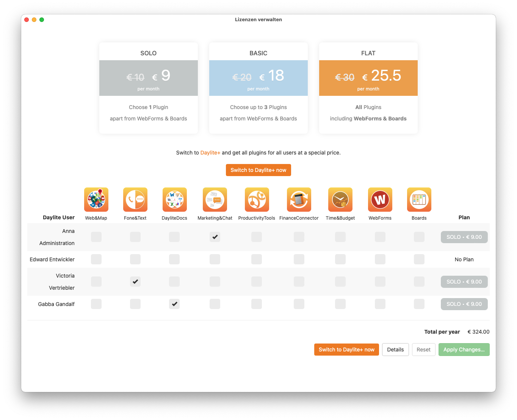Enable ProductivityTools for Gabba Gandalf

257,304
